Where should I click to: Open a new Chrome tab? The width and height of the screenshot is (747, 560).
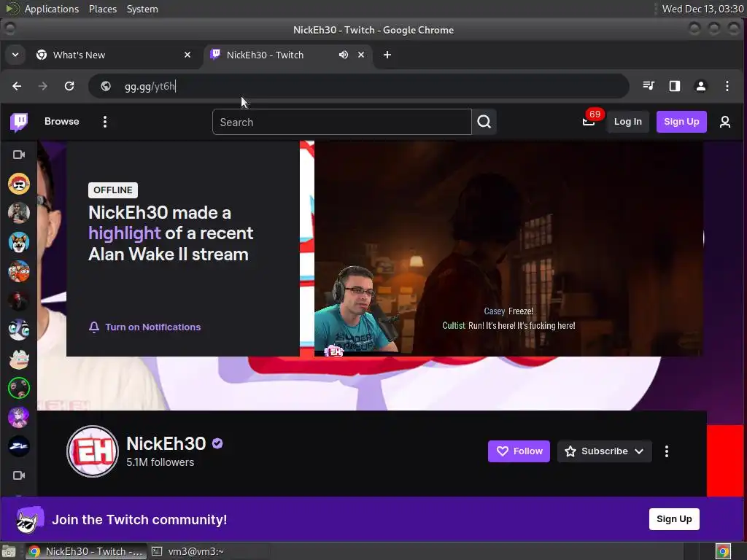pyautogui.click(x=387, y=55)
